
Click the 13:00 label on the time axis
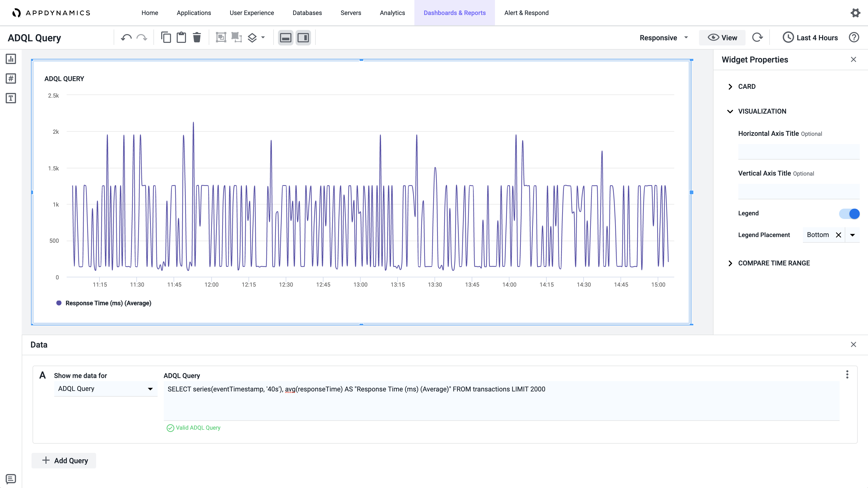(360, 285)
